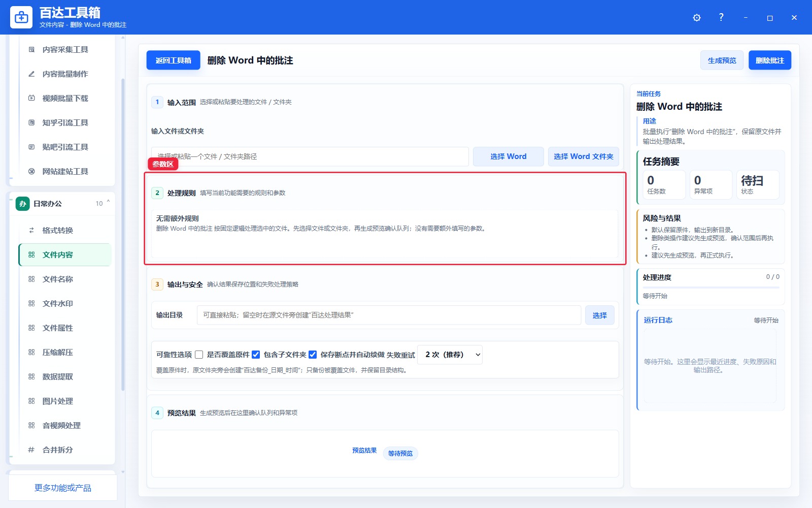812x508 pixels.
Task: Click 选择 button for output directory
Action: point(600,315)
